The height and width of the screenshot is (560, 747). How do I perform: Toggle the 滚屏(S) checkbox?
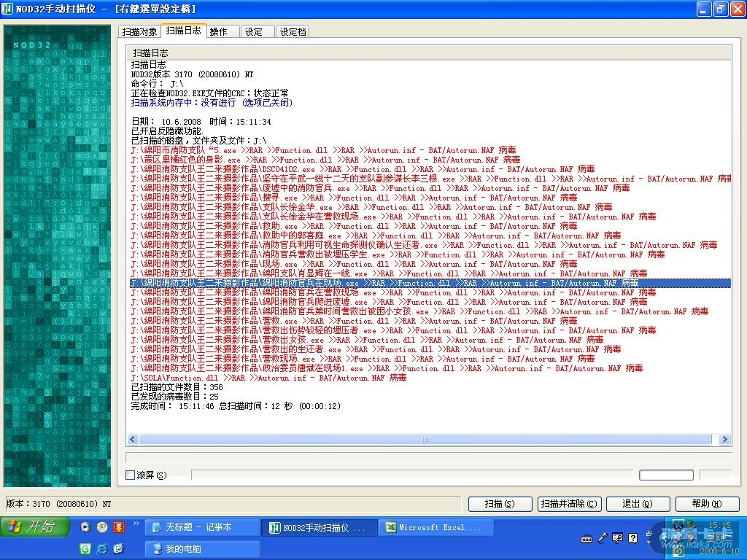130,475
